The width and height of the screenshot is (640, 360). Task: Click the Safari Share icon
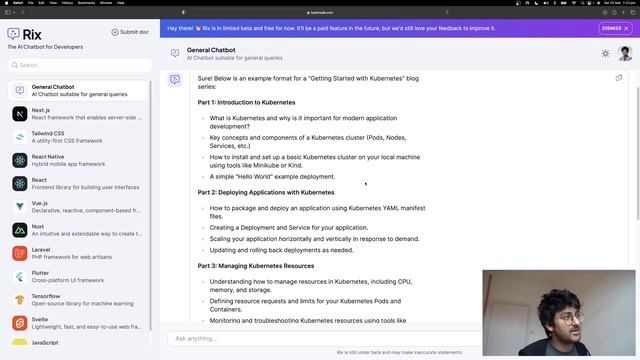[614, 13]
